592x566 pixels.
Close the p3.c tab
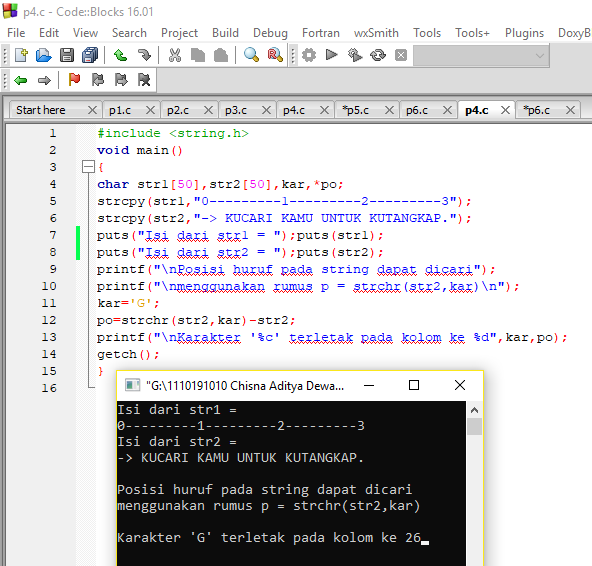(x=266, y=110)
